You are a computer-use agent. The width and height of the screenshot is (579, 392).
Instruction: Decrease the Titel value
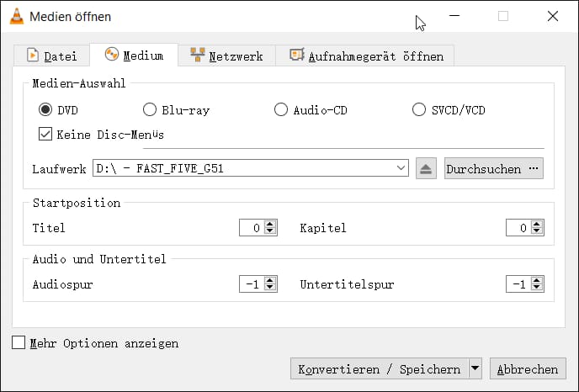[270, 231]
